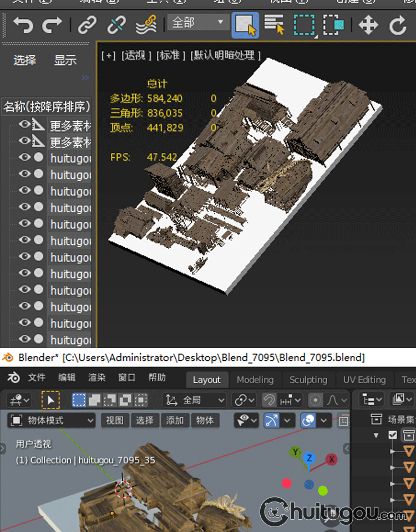Choose the Select and Move tool
416x532 pixels.
tap(368, 24)
